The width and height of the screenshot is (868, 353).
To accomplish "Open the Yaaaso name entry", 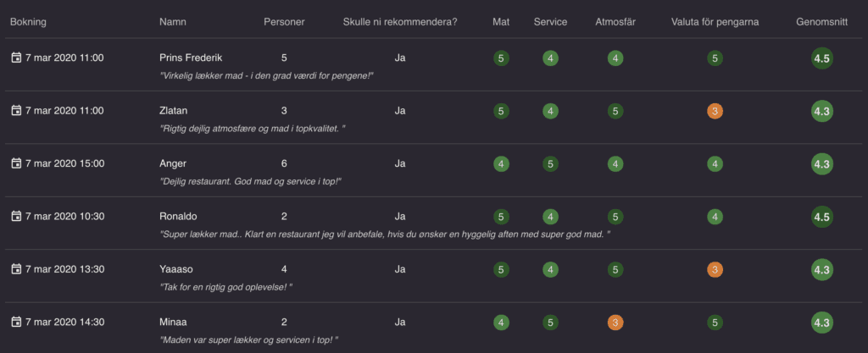I will click(176, 269).
